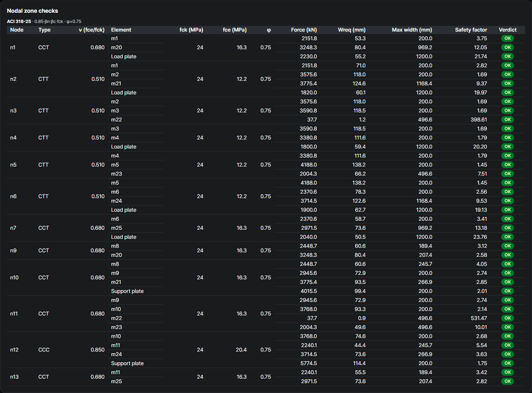Click the "fce (MPa)" column header
532x393 pixels.
coord(235,30)
